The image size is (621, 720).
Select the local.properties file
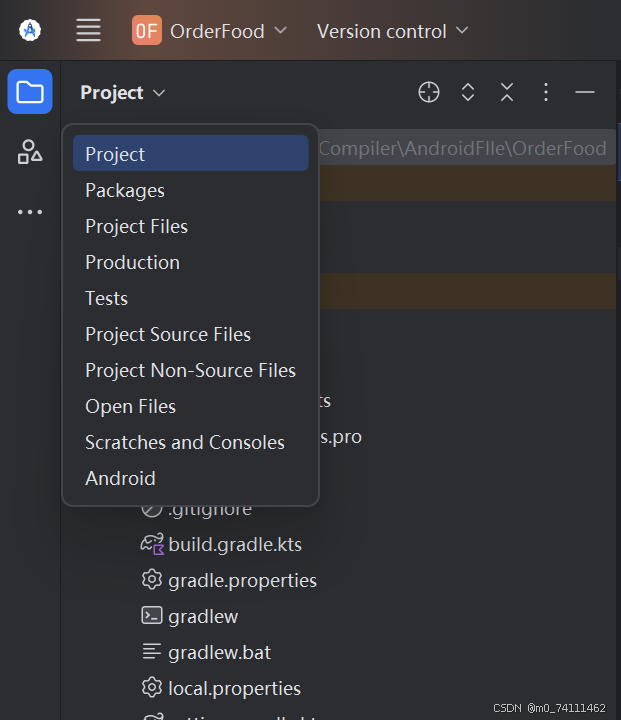[235, 689]
